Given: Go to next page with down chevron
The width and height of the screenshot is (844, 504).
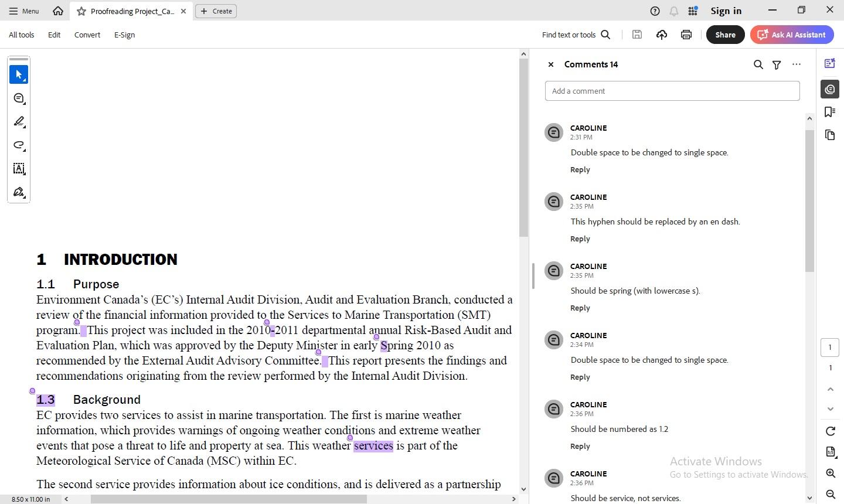Looking at the screenshot, I should [831, 408].
